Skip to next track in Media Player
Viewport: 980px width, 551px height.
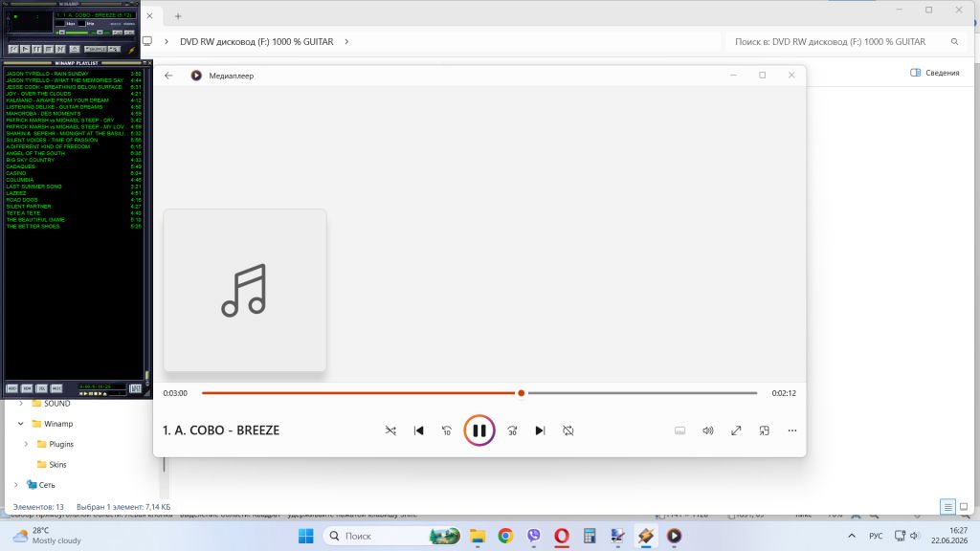click(x=540, y=430)
